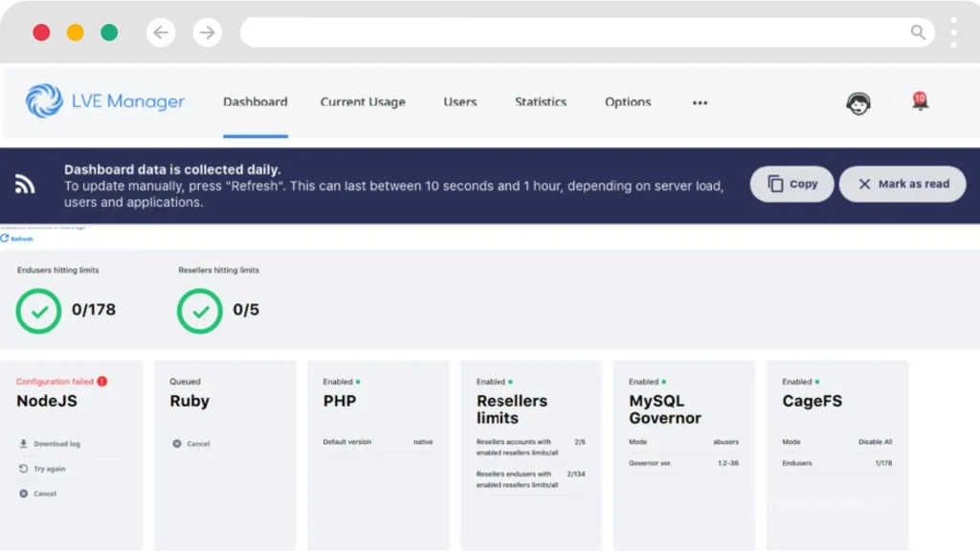Screen dimensions: 980x551
Task: Click the browser address bar
Action: click(x=574, y=32)
